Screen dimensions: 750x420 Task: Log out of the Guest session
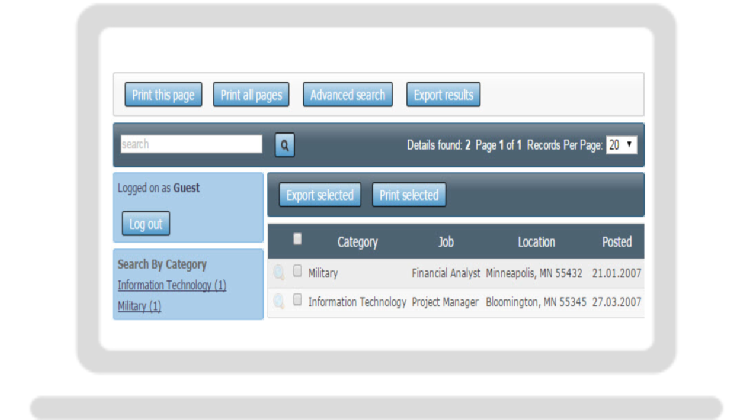(146, 224)
